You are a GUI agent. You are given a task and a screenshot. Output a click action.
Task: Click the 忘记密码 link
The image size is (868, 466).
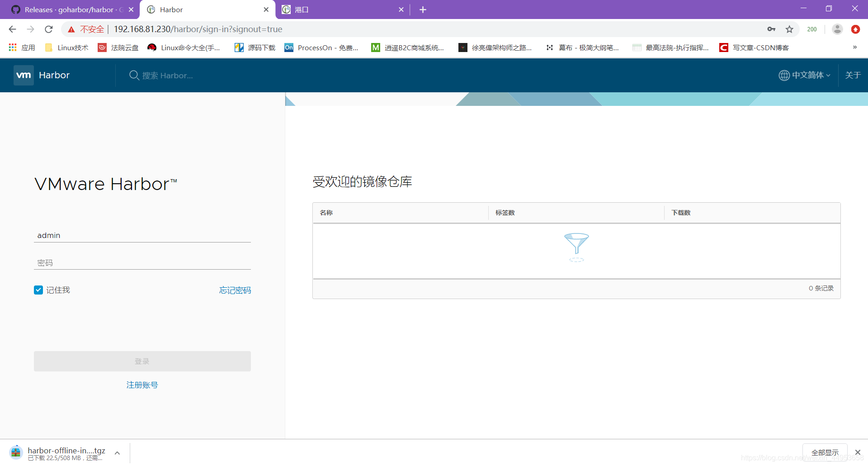pyautogui.click(x=235, y=290)
